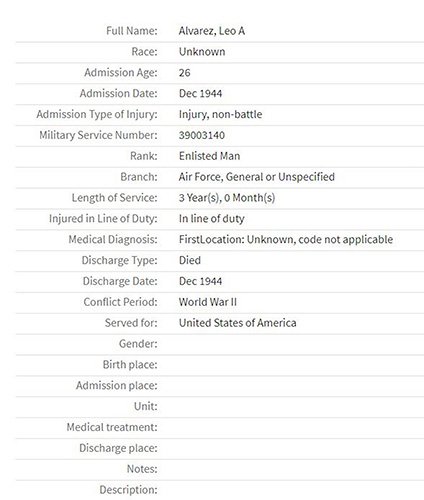
Task: Click the Medical treatment label
Action: coord(112,427)
